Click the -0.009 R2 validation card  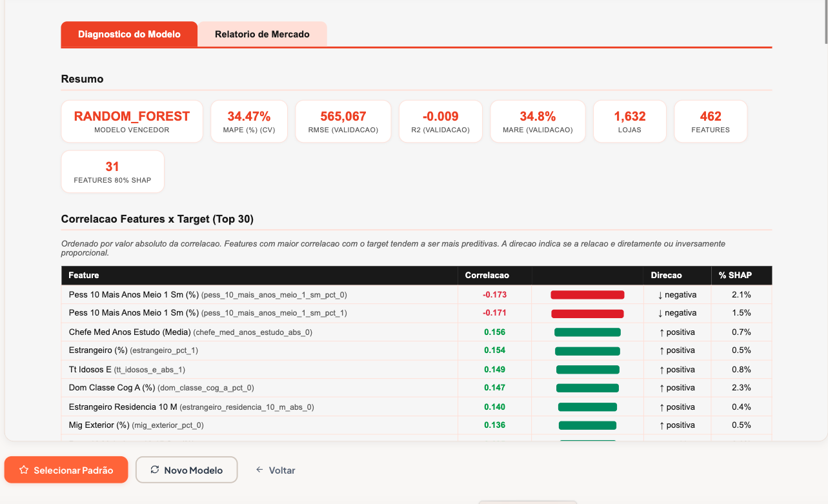click(x=440, y=121)
